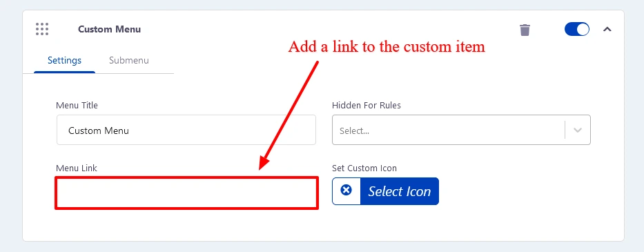This screenshot has width=644, height=252.
Task: Click into the empty Menu Link field
Action: point(186,193)
